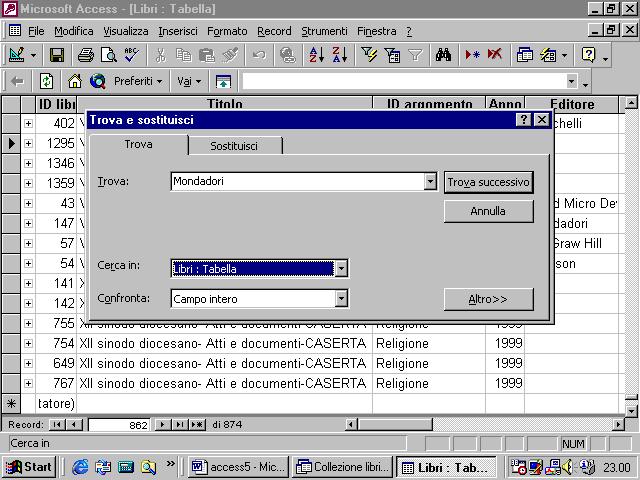Apply Filter by Selection icon
The width and height of the screenshot is (640, 480).
369,55
